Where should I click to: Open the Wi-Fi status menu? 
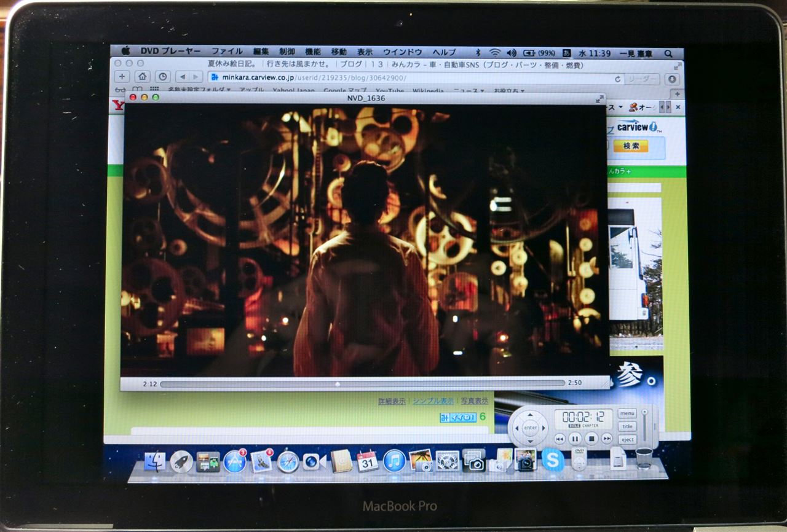pyautogui.click(x=495, y=53)
